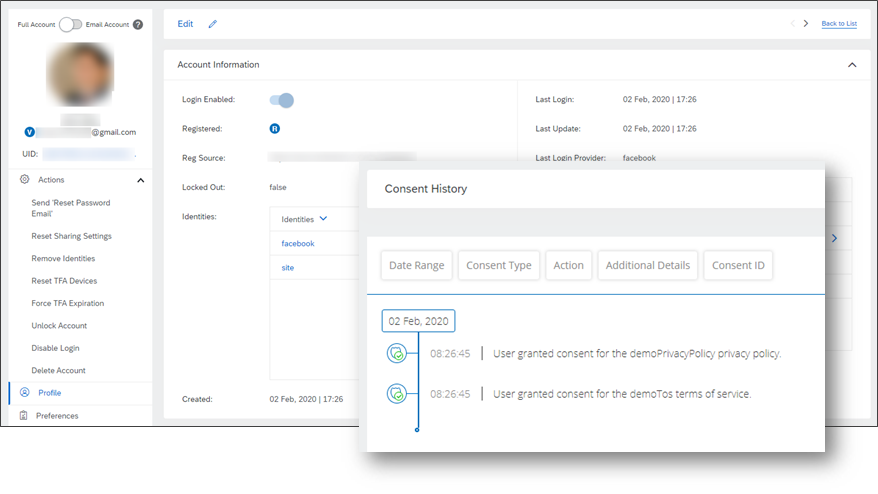The height and width of the screenshot is (494, 878).
Task: Click the Created date 02 Feb, 2020 | 17:26
Action: click(x=306, y=399)
